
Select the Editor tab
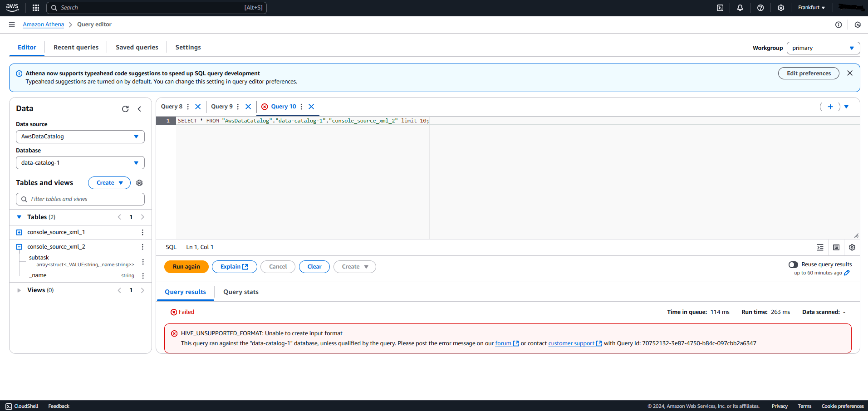pos(27,47)
